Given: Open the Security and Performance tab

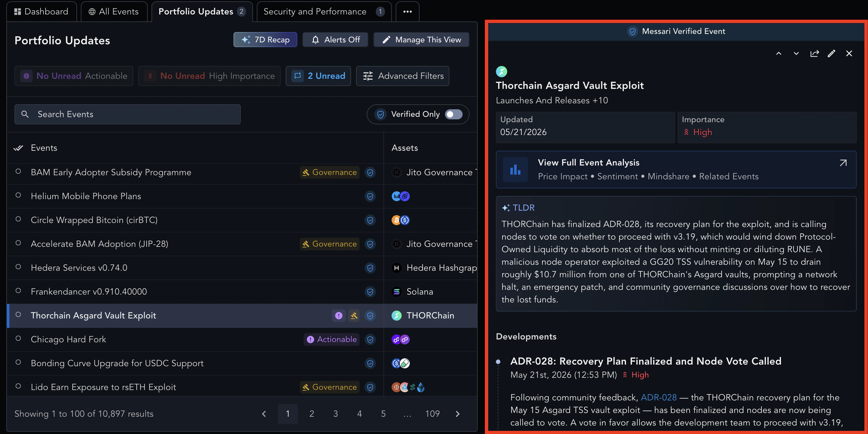Looking at the screenshot, I should tap(324, 11).
